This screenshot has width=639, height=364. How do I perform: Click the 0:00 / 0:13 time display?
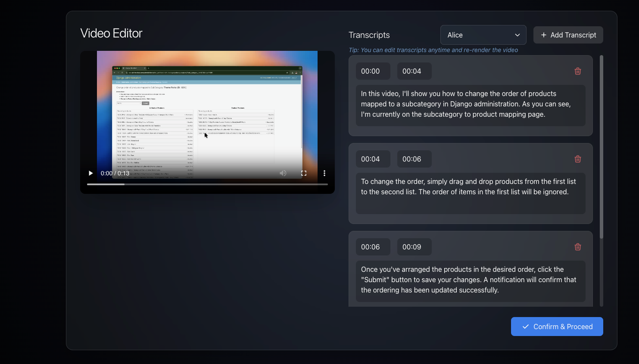point(115,173)
